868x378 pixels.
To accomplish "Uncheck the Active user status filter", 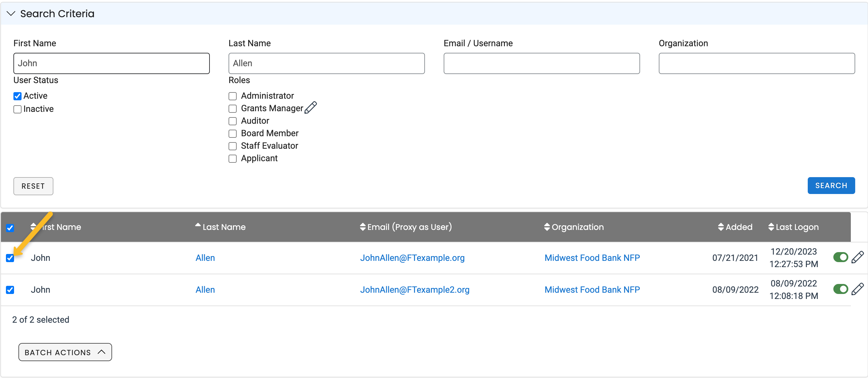I will coord(17,96).
